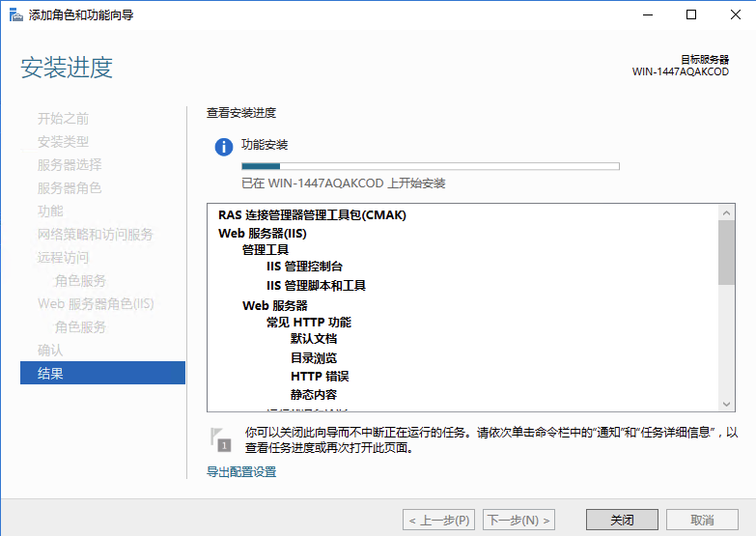
Task: Select RAS 连接管理器管理工具包(CMAK) entry
Action: point(312,215)
